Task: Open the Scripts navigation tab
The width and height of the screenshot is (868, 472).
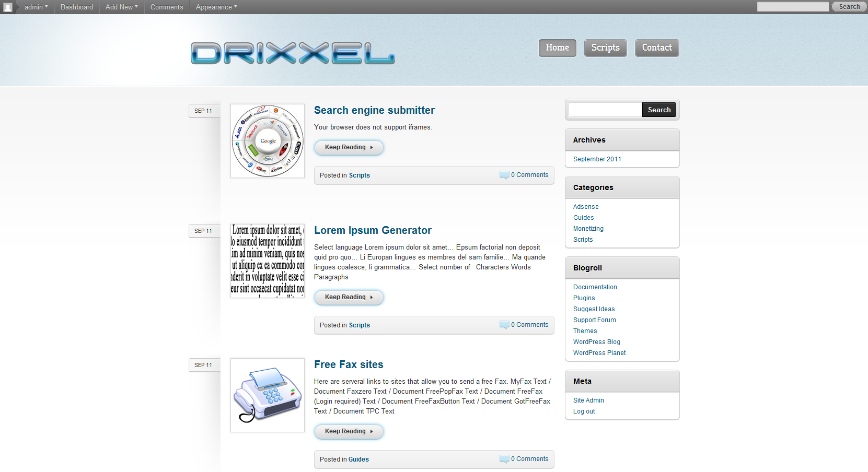Action: (x=605, y=48)
